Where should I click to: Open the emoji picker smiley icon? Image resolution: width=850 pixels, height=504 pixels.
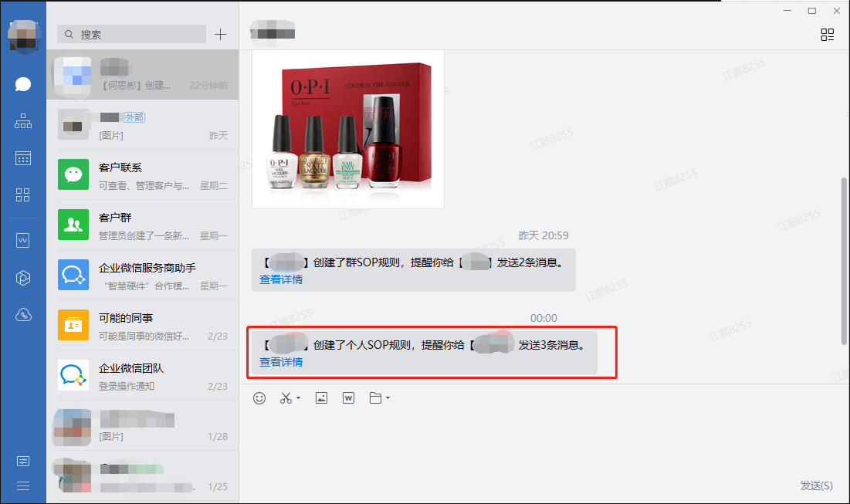tap(259, 398)
